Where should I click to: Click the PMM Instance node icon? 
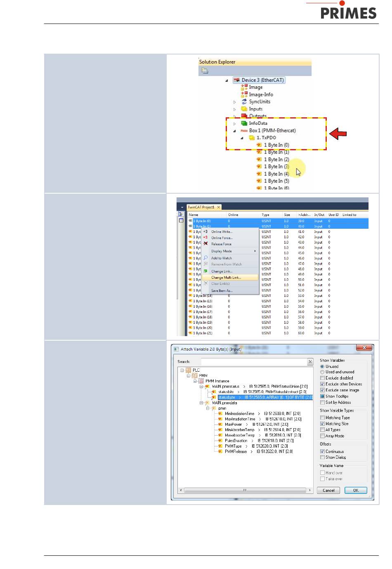click(x=201, y=381)
